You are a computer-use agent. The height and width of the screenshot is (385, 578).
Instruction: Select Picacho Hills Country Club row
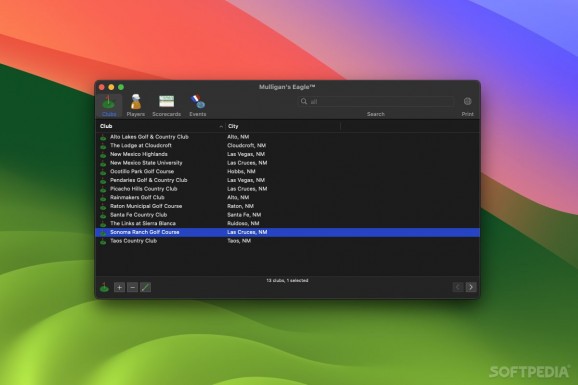[x=288, y=189]
